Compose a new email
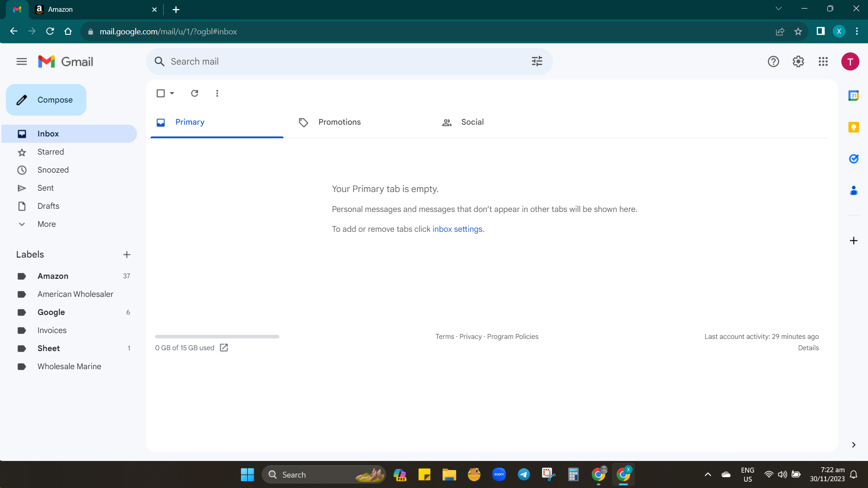Viewport: 868px width, 488px height. (46, 100)
